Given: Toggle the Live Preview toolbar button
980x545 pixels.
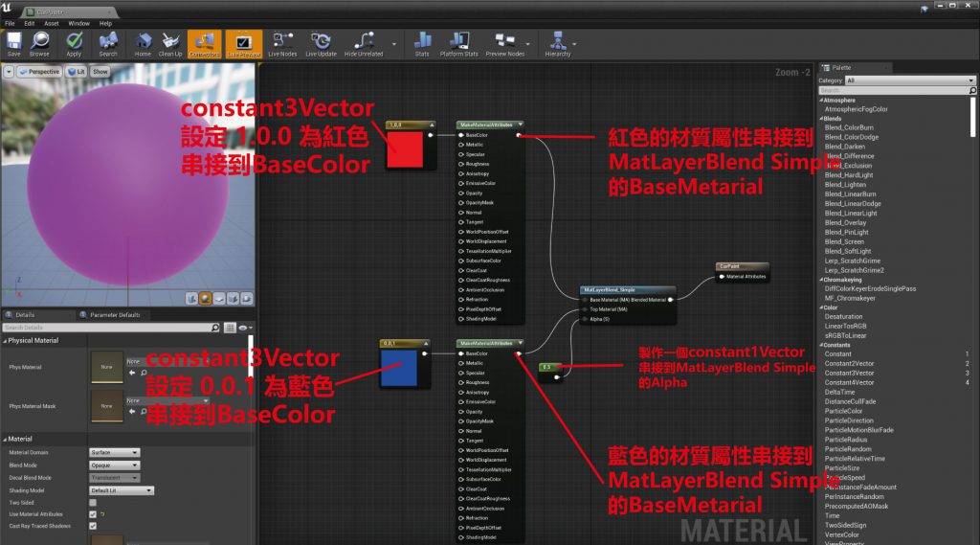Looking at the screenshot, I should click(242, 42).
